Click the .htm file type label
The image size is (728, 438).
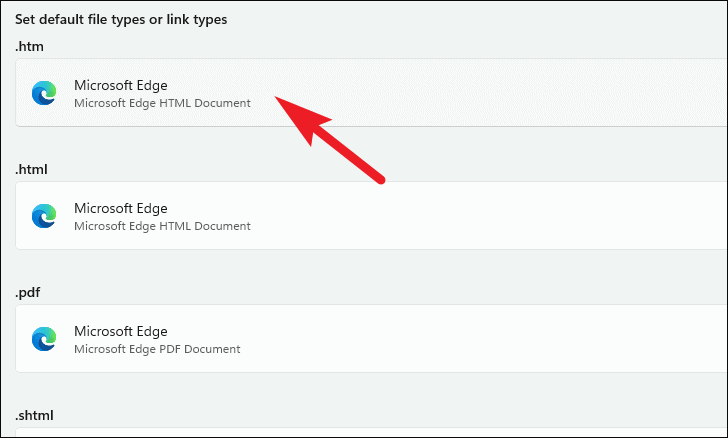point(29,46)
